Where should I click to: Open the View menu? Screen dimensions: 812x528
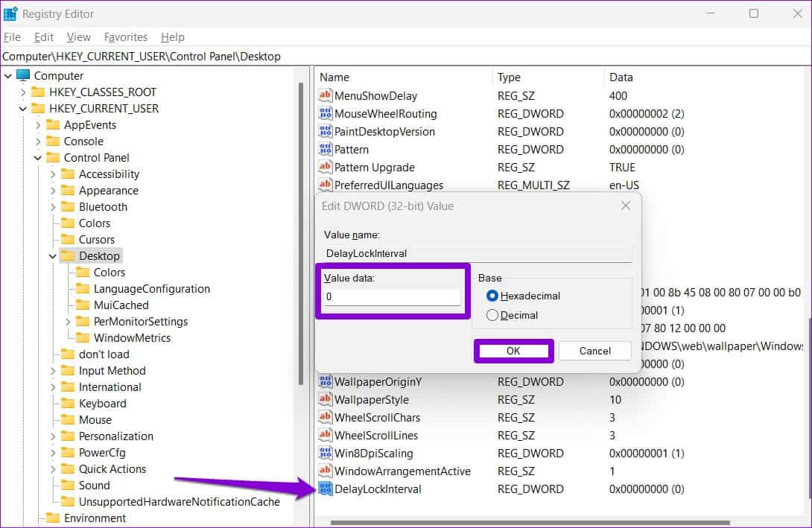[x=79, y=37]
